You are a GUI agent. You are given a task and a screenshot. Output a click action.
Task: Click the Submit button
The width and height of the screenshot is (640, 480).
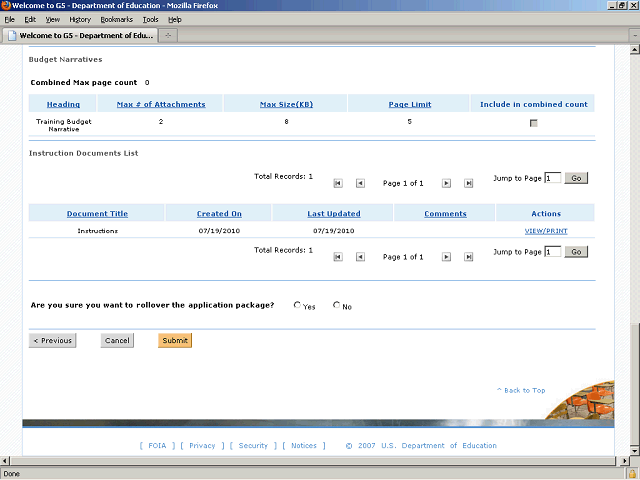[x=175, y=340]
